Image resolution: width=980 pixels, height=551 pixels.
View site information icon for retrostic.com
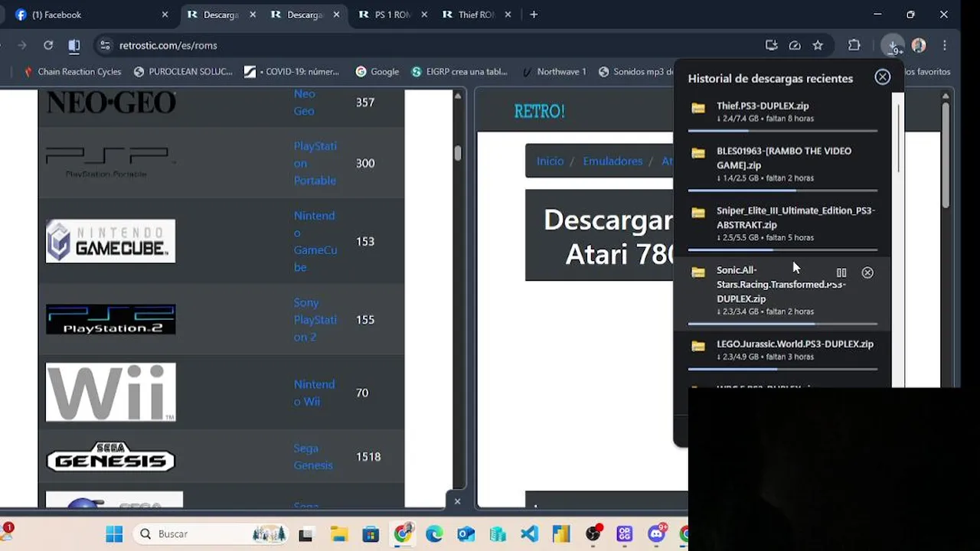(x=105, y=45)
